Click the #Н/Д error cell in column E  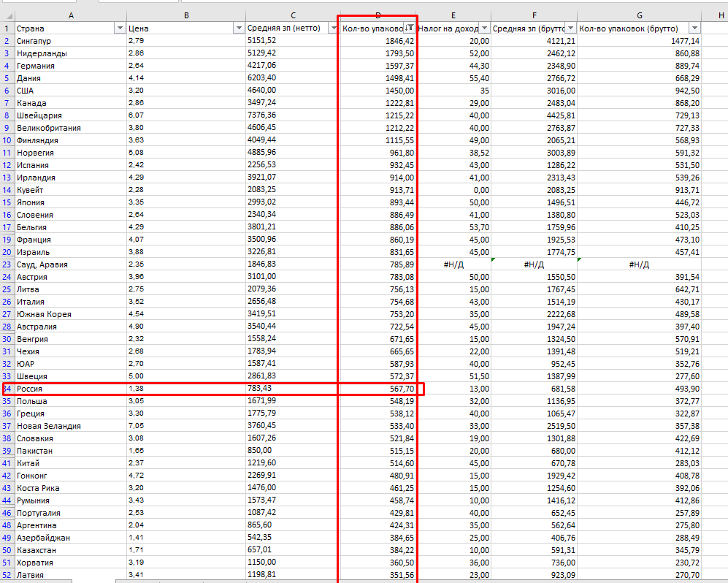[x=453, y=264]
